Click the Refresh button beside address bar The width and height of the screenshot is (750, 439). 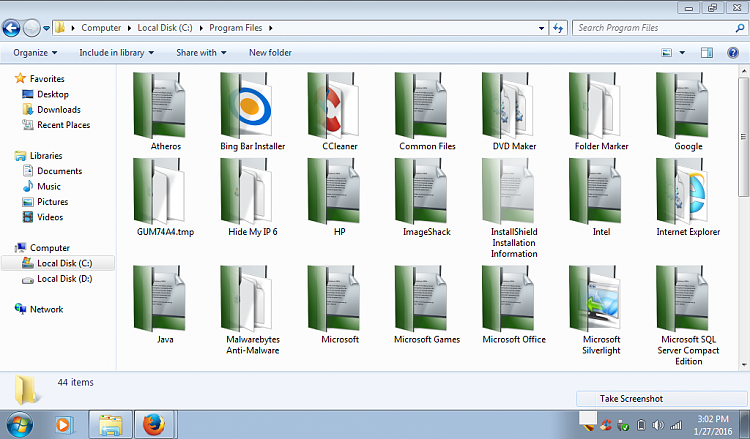coord(558,28)
